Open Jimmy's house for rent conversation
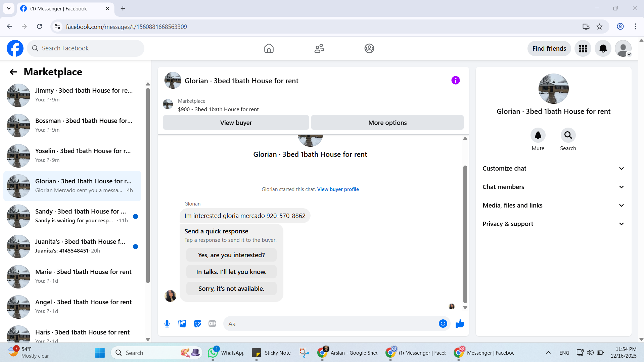The image size is (644, 362). 72,95
